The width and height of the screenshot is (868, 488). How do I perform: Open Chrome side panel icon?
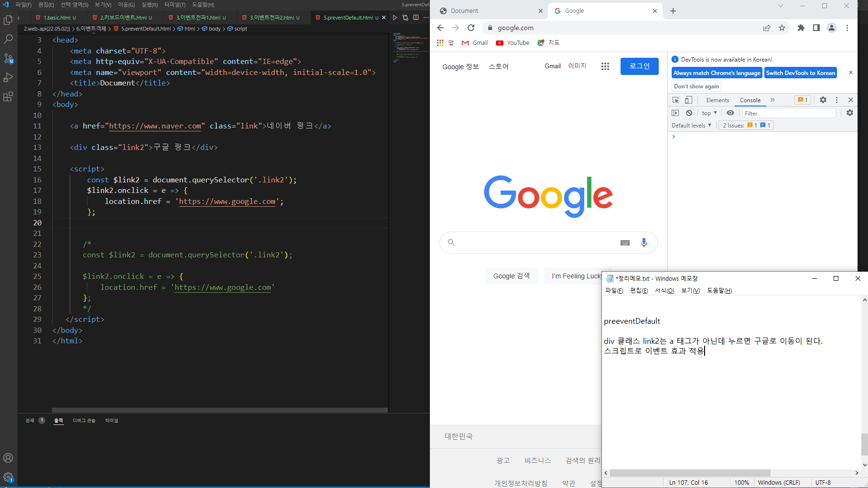click(816, 28)
